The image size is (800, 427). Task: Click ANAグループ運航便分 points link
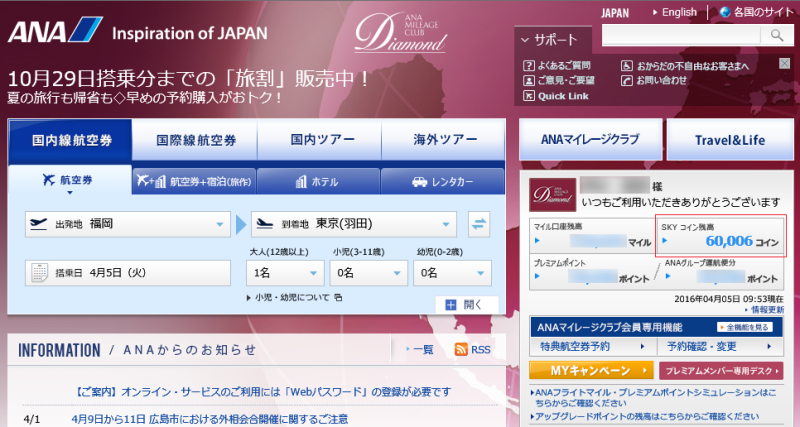(x=722, y=272)
